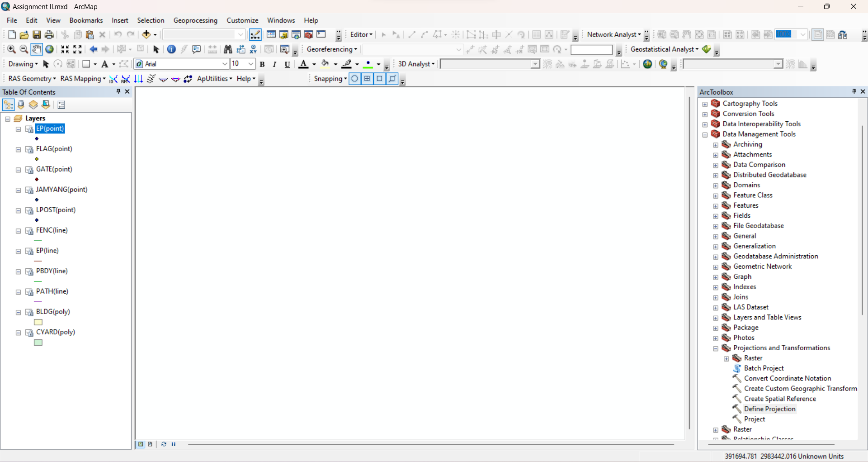Screen dimensions: 868x462
Task: Expand the Cartography Tools toolbox
Action: point(705,104)
